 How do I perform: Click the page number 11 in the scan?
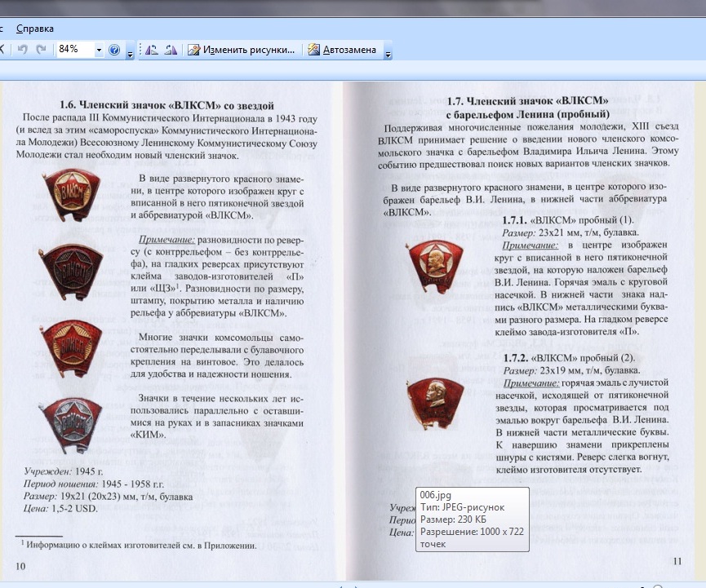click(677, 561)
